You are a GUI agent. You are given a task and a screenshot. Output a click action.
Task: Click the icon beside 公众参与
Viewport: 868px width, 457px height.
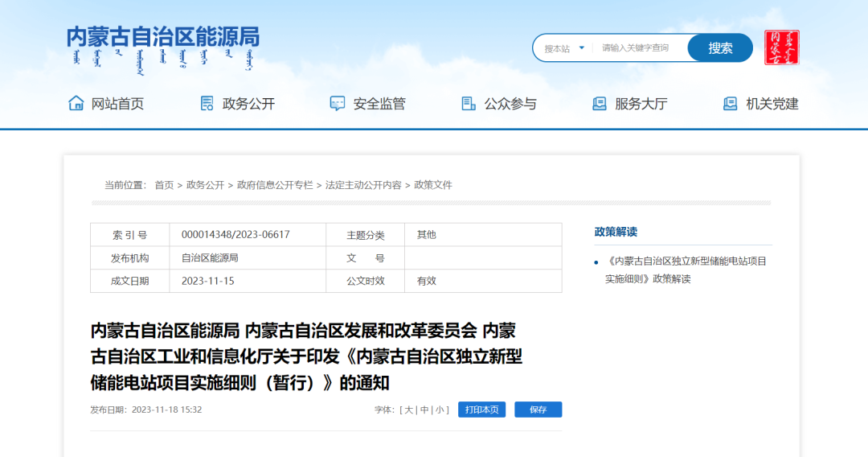469,103
